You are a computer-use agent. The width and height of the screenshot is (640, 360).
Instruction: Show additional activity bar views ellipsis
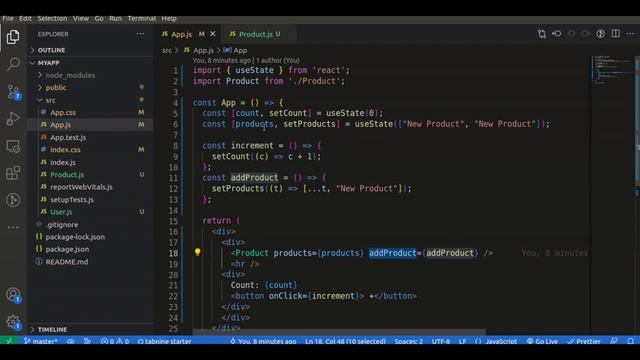tap(13, 227)
